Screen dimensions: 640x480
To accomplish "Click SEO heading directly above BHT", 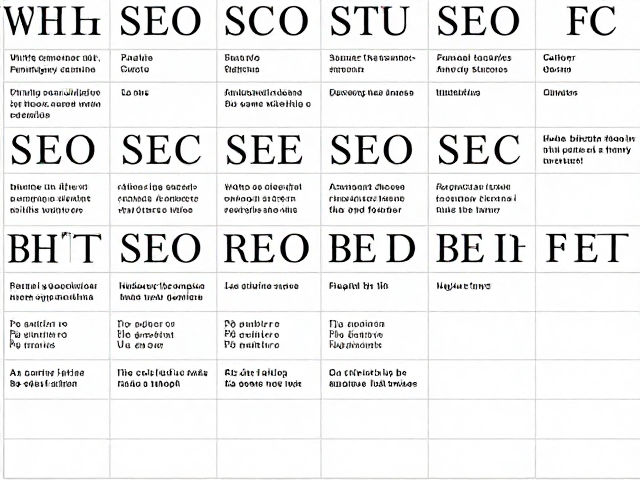I will [57, 150].
